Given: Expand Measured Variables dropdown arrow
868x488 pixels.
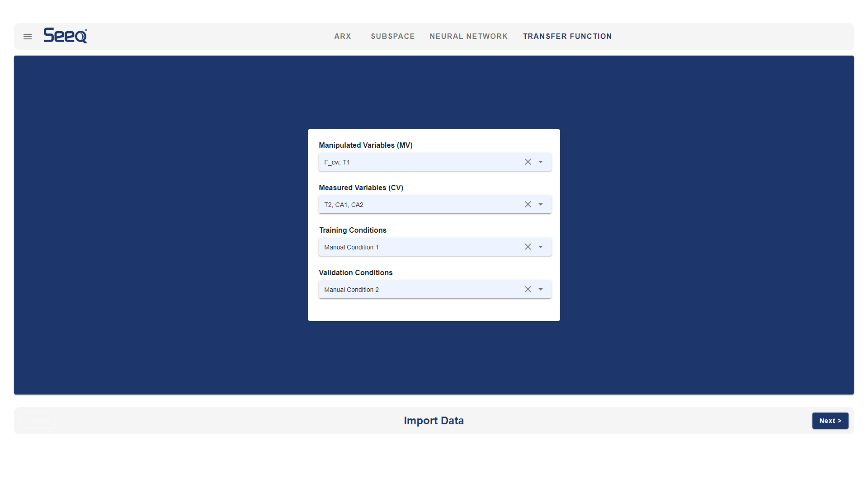Looking at the screenshot, I should pos(541,204).
